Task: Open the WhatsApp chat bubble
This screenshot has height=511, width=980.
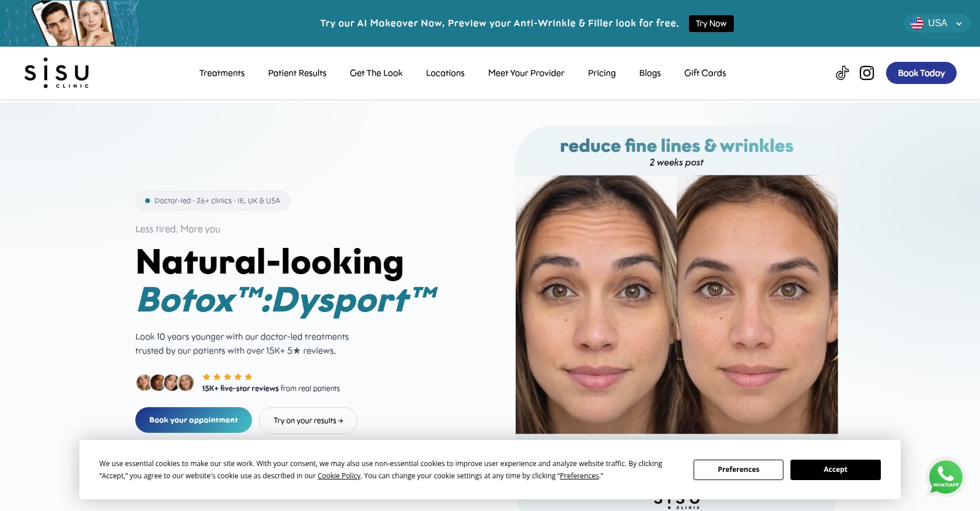Action: pyautogui.click(x=946, y=477)
